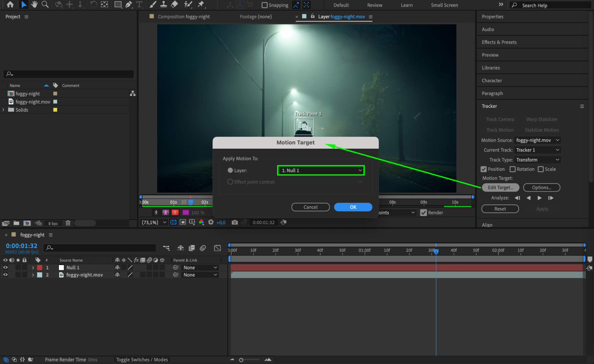Select the Type tool

coord(139,4)
